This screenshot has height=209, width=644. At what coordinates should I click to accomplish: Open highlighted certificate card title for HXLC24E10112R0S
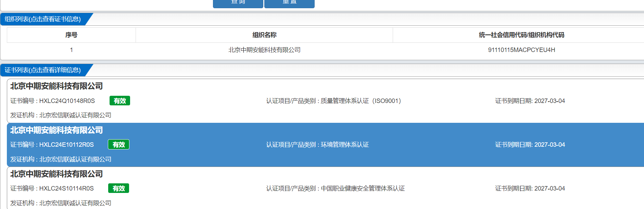click(x=56, y=130)
